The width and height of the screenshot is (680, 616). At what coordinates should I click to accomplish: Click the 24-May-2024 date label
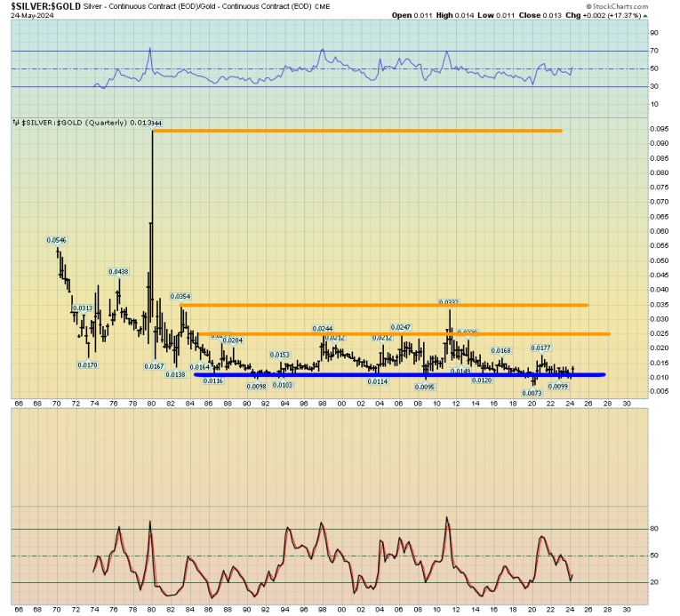click(28, 14)
